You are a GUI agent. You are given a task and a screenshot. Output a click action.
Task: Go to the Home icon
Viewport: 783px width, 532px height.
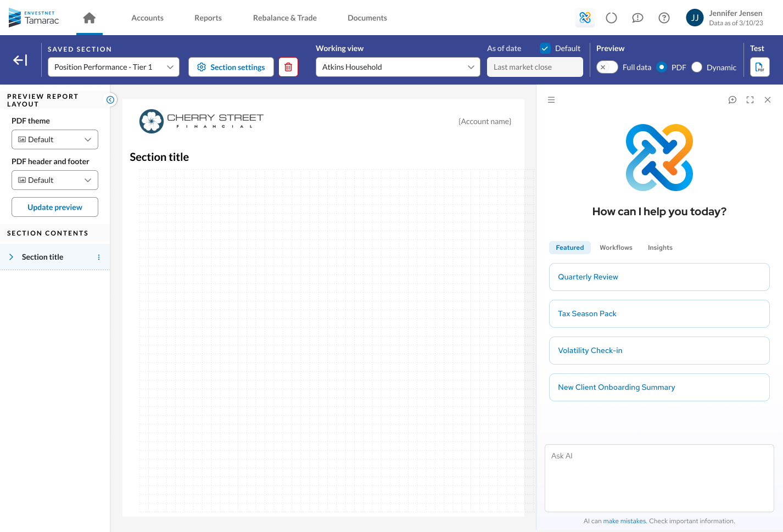click(90, 18)
